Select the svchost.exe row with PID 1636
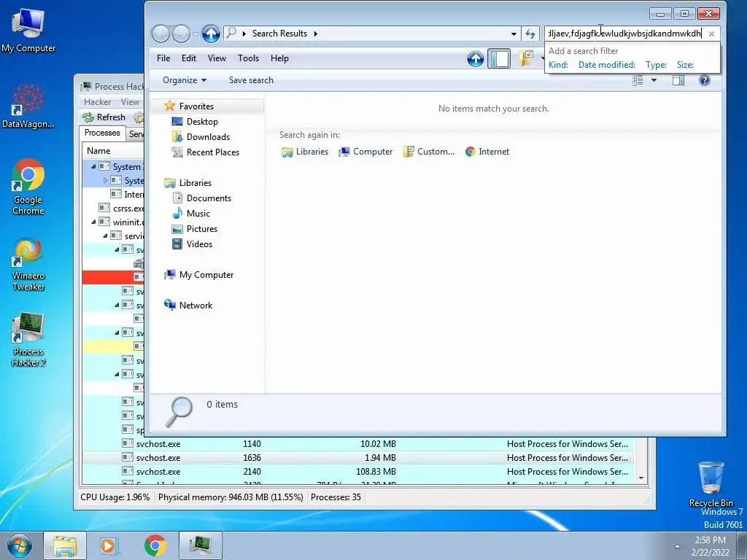The height and width of the screenshot is (560, 747). [x=358, y=458]
